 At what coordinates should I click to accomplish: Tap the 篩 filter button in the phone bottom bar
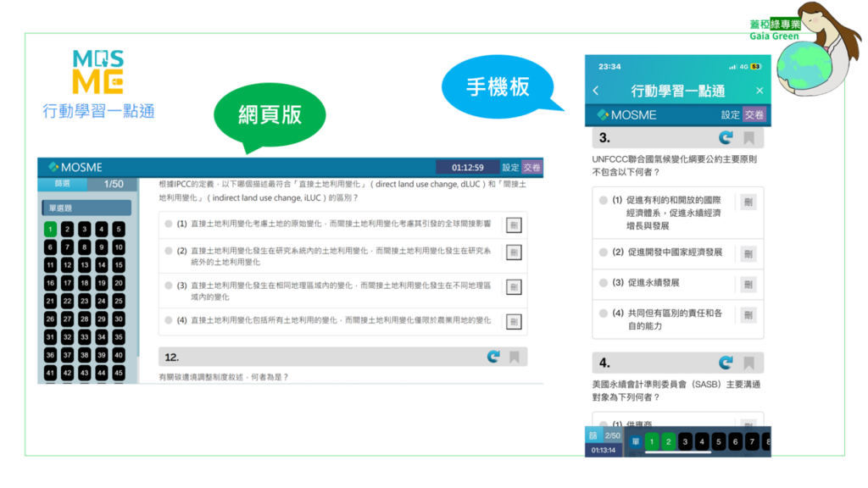click(x=593, y=436)
